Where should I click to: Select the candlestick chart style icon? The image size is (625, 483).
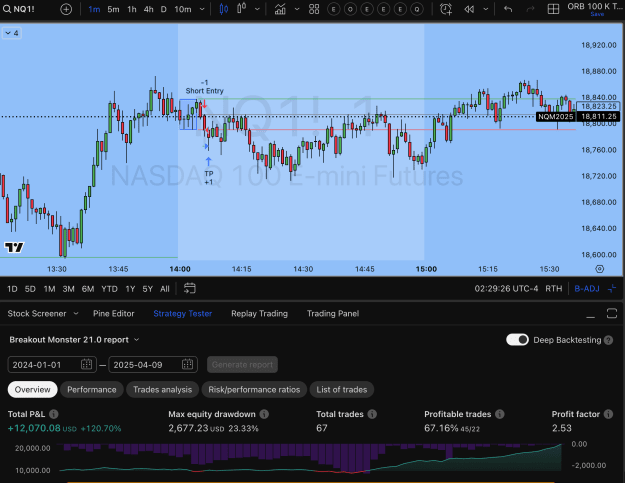[x=224, y=9]
